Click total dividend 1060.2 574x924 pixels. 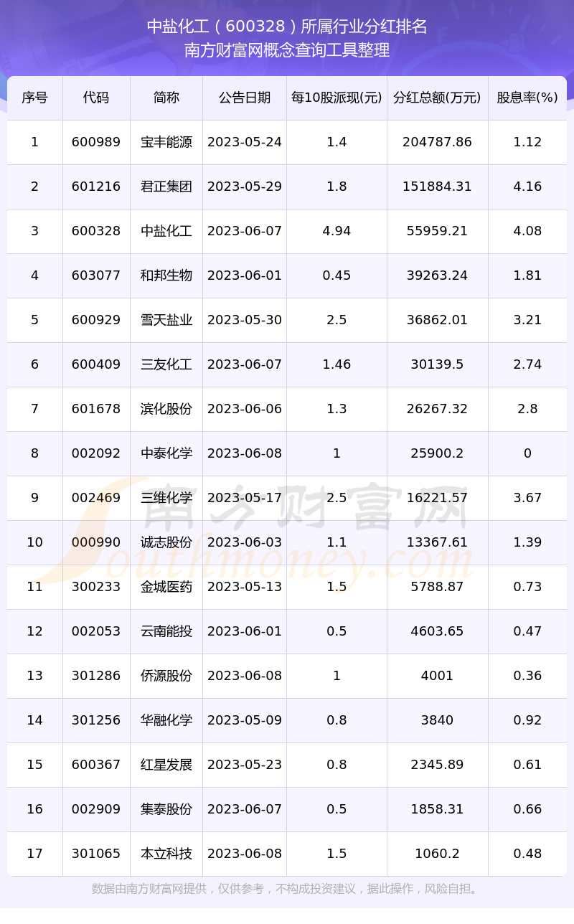click(438, 854)
